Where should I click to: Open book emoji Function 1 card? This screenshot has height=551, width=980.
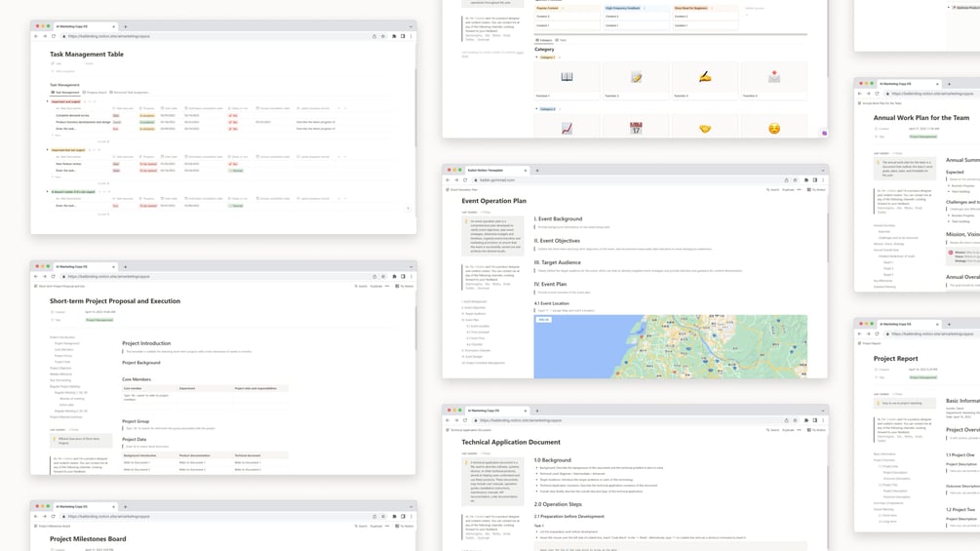567,81
